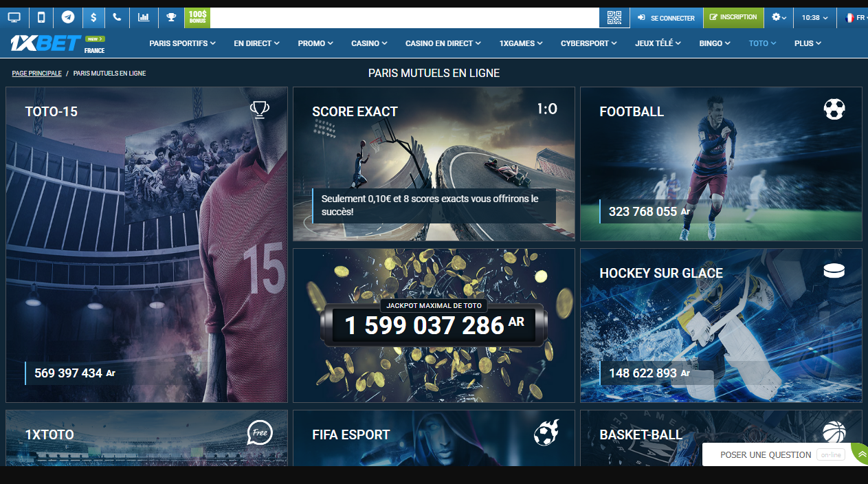Viewport: 868px width, 484px height.
Task: Open the FIFA Esport card
Action: point(434,438)
